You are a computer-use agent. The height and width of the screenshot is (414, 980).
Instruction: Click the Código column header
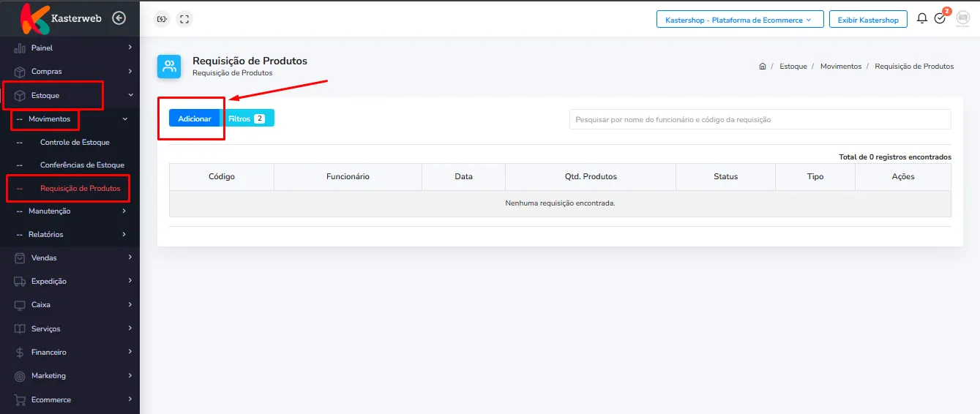pyautogui.click(x=222, y=176)
